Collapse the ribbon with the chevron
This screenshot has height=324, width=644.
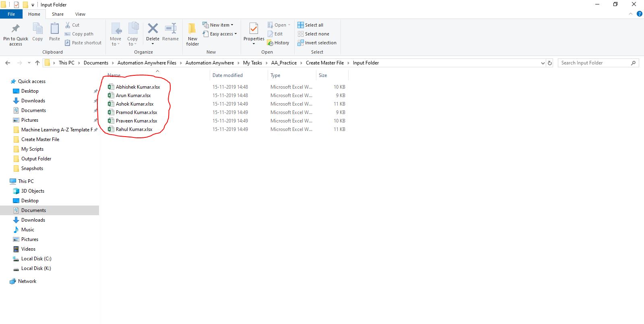tap(631, 14)
